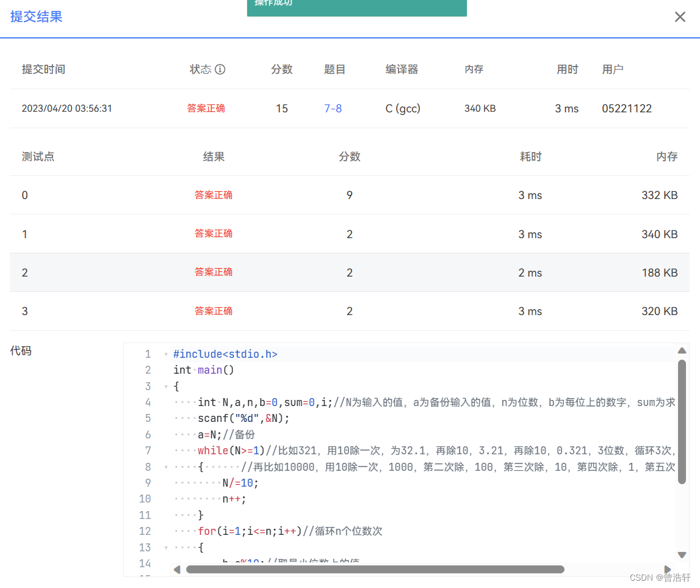Click memory value 320 KB
Screen dimensions: 700x588
tap(659, 311)
